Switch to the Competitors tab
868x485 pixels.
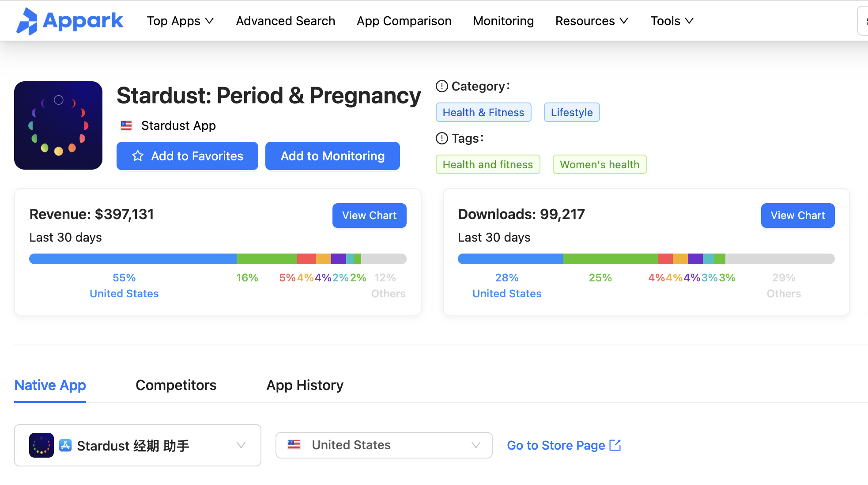176,385
